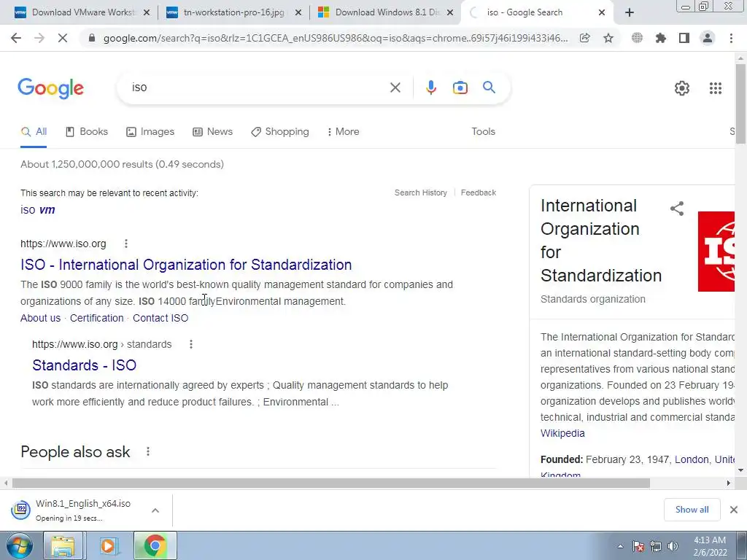This screenshot has width=747, height=560.
Task: Click the About us sitelink
Action: [x=41, y=318]
